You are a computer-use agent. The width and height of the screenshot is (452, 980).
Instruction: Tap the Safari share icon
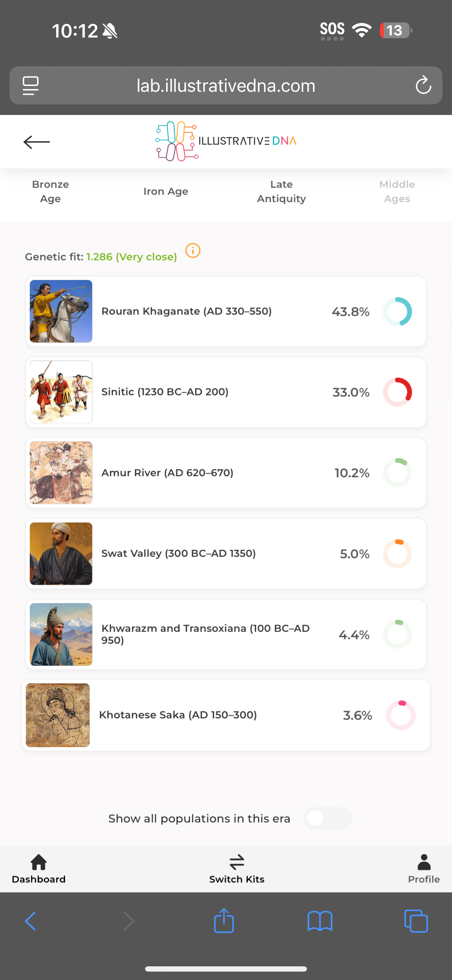pyautogui.click(x=224, y=921)
